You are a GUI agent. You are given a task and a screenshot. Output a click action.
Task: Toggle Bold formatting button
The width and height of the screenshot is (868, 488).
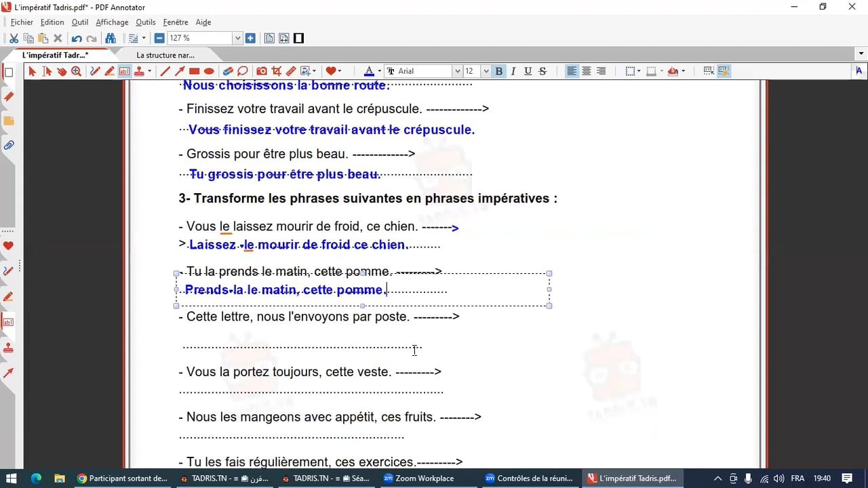499,71
